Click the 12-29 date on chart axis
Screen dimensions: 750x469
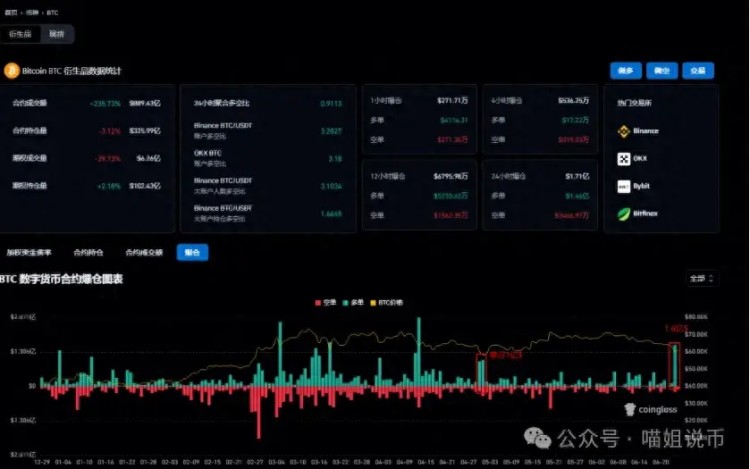42,462
